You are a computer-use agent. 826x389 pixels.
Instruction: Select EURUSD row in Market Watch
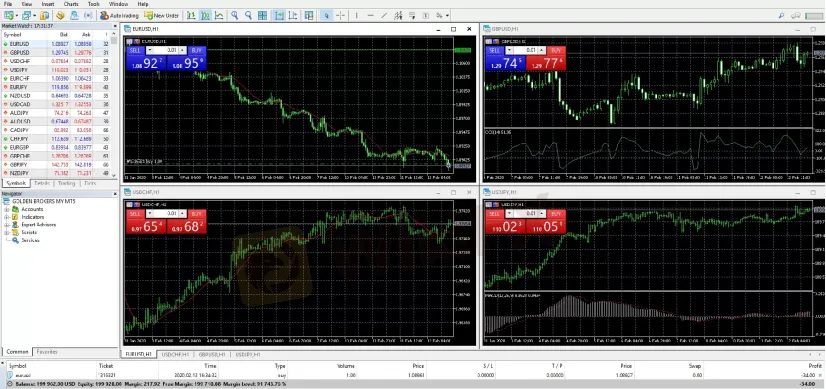tap(56, 44)
